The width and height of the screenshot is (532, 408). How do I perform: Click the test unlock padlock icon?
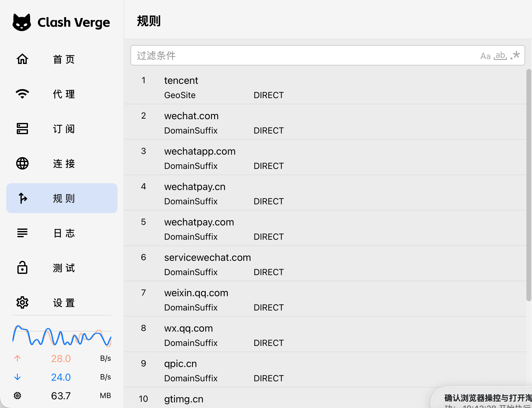(22, 268)
